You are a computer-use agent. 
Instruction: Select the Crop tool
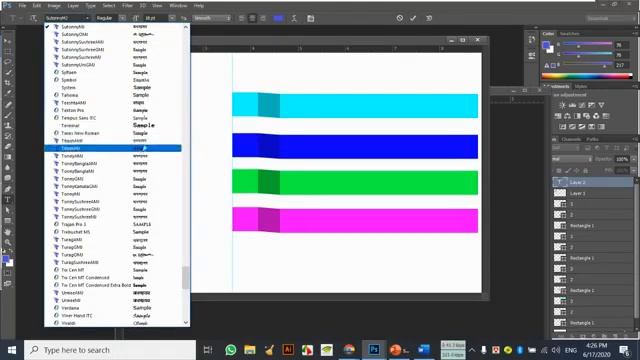pos(7,83)
